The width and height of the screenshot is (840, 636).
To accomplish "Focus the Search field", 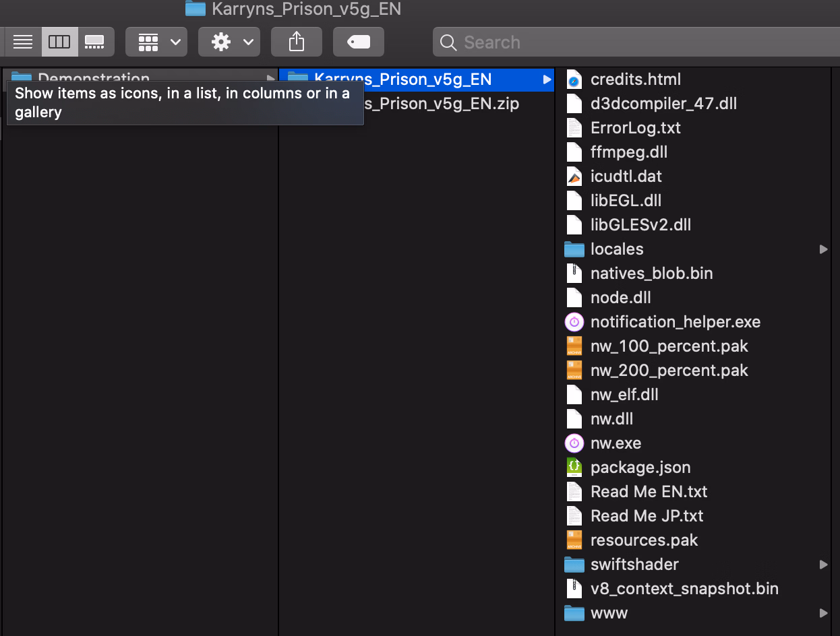I will 636,42.
